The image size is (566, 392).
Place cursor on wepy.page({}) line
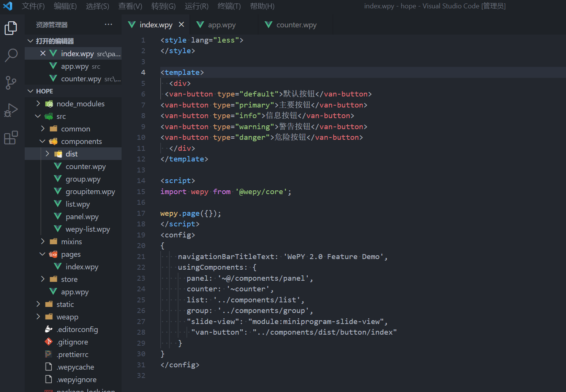191,213
